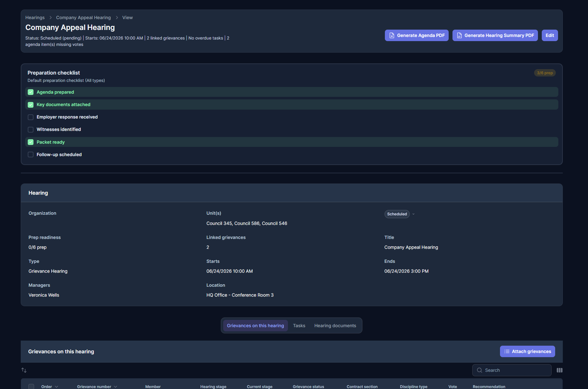Viewport: 588px width, 389px height.
Task: Click the Ends value 06/24/2026 3:00 PM
Action: [x=407, y=271]
